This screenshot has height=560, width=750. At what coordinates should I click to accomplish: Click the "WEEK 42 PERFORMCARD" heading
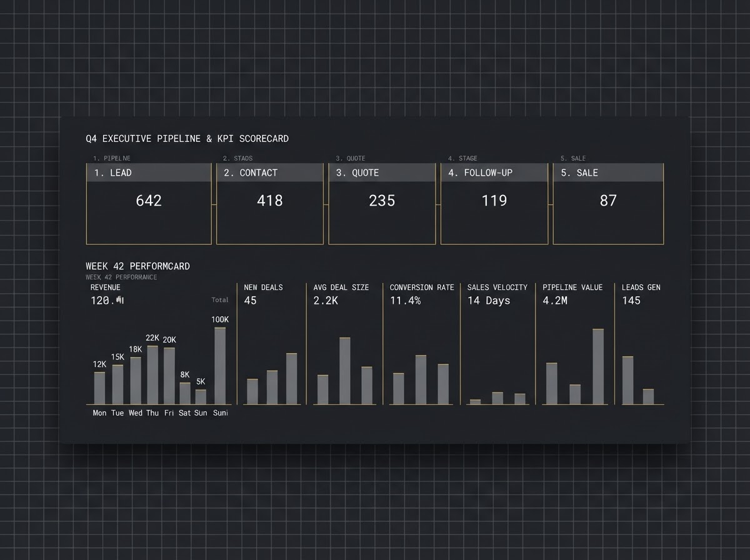click(137, 266)
